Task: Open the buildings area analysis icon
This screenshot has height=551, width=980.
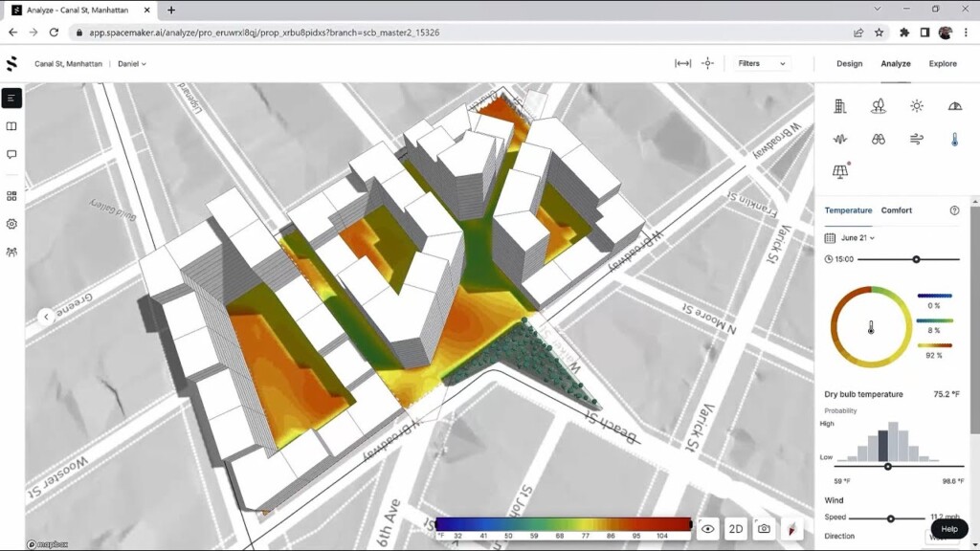Action: point(840,106)
